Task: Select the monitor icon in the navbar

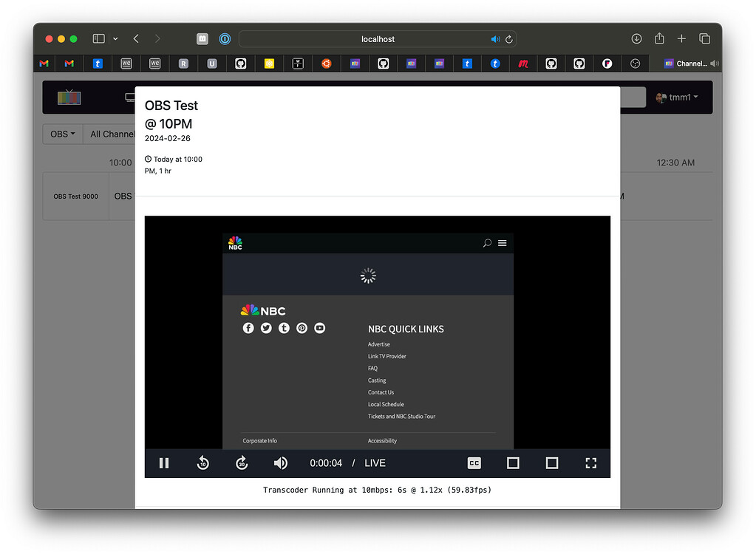Action: coord(131,96)
